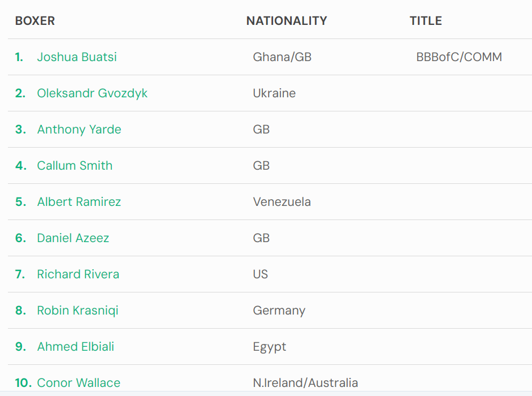Select the Callum Smith name link
Viewport: 532px width, 396px height.
click(x=75, y=165)
